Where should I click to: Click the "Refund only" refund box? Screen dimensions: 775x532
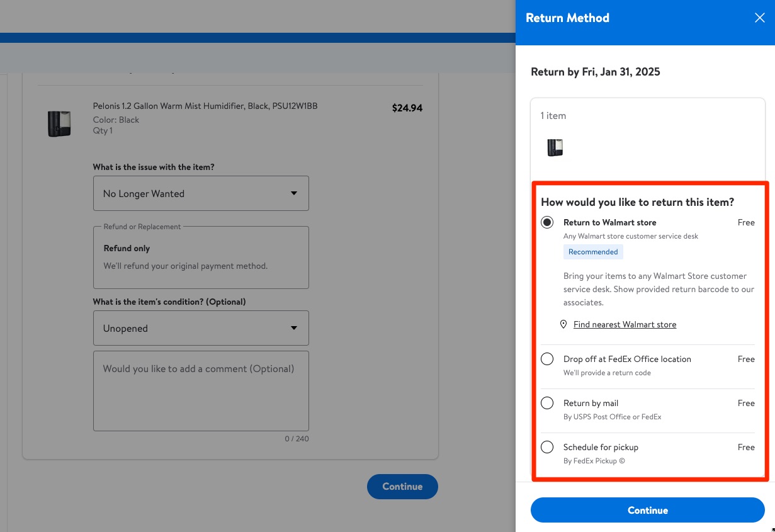click(x=201, y=257)
